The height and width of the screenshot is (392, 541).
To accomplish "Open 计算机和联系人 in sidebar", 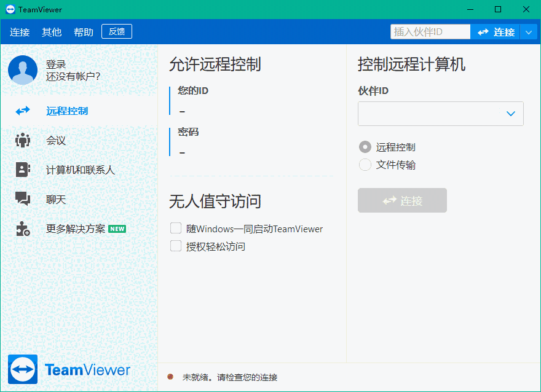I will point(22,170).
